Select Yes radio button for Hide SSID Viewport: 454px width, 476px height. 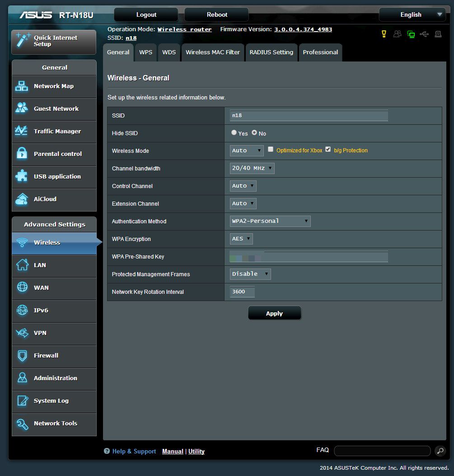(x=234, y=133)
